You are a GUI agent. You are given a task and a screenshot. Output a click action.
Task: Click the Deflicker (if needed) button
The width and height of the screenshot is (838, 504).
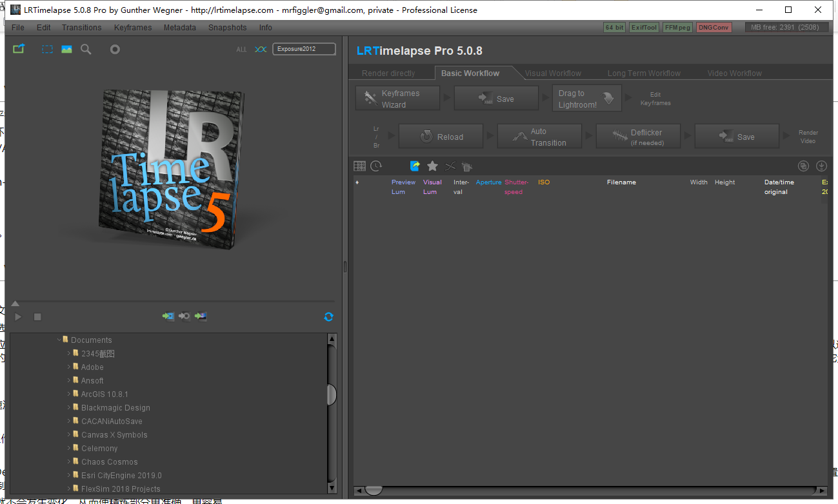click(638, 137)
